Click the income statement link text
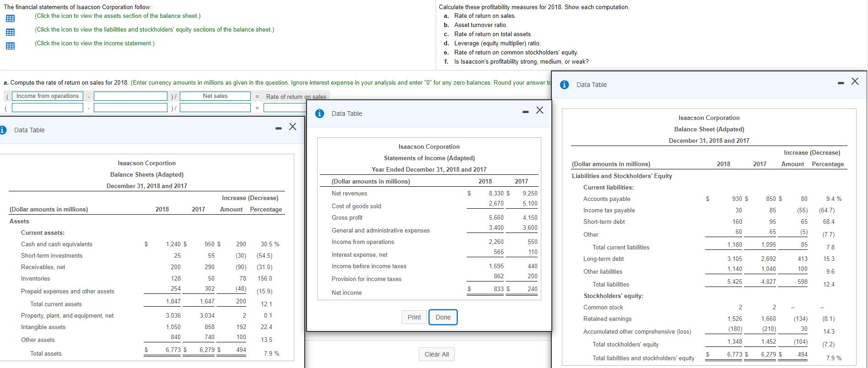Viewport: 868px width, 368px height. click(x=95, y=43)
